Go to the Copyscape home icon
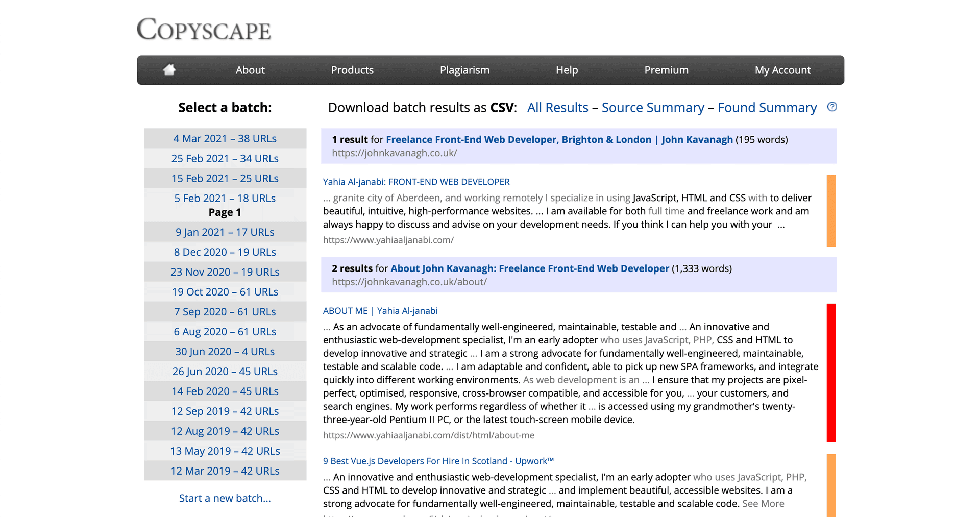Screen dimensions: 980x517 (169, 69)
